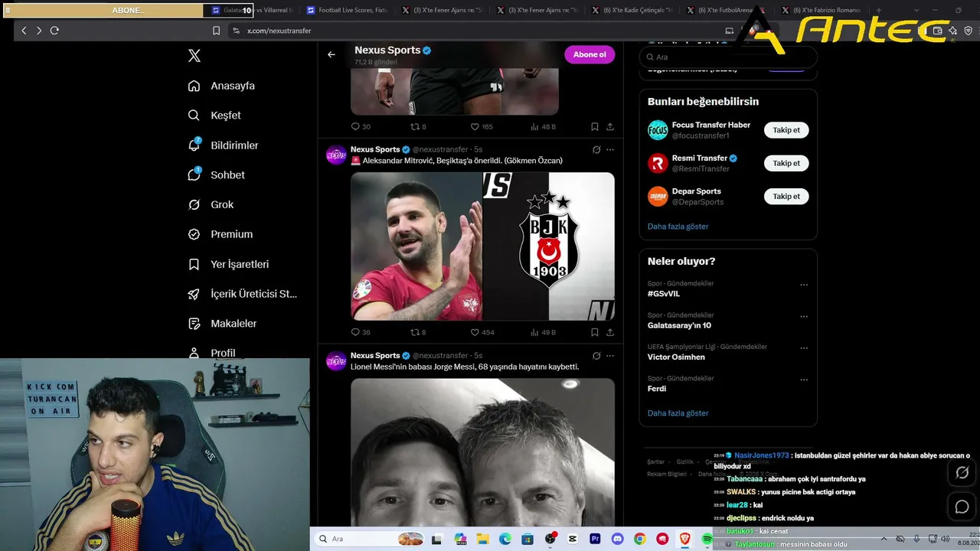Switch to X'te Fabrizio Romano tab
This screenshot has height=551, width=980.
tap(822, 10)
